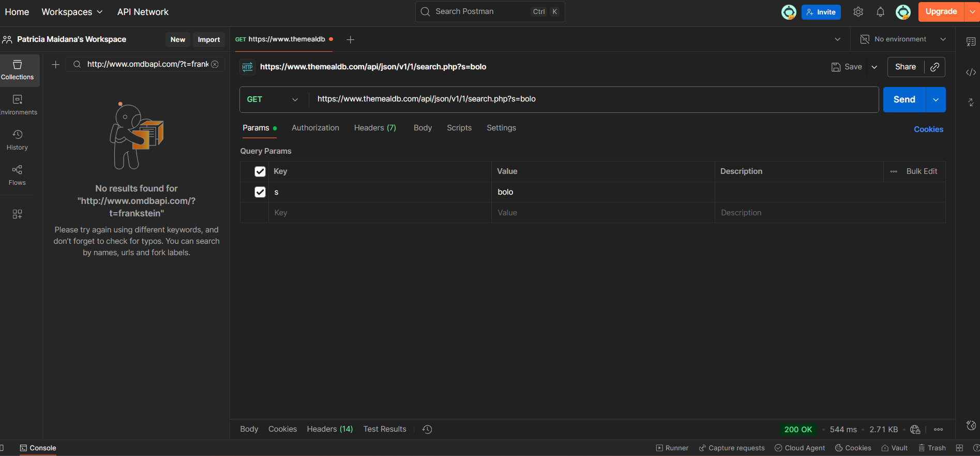Open the code snippet panel icon
Screen dimensions: 980x456
pos(971,72)
